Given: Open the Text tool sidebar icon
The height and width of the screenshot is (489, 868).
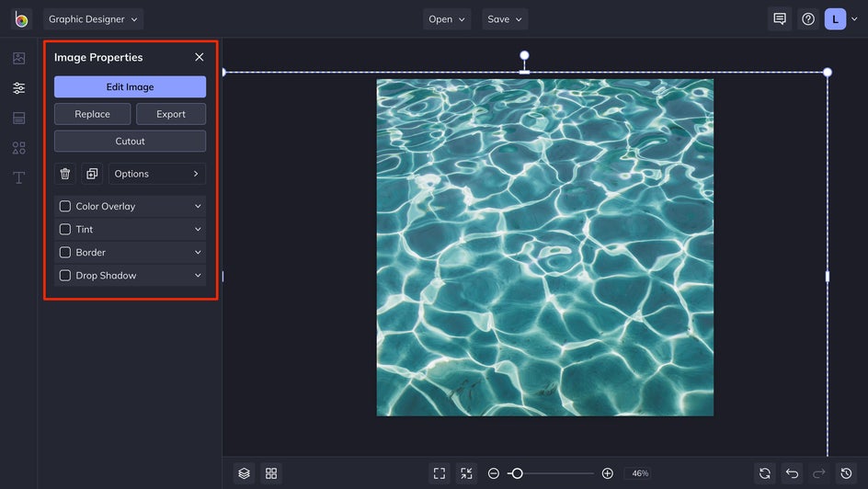Looking at the screenshot, I should pos(18,177).
